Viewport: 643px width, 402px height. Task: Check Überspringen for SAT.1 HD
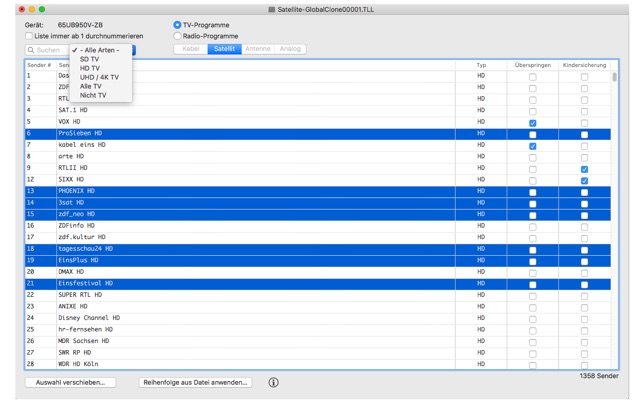(x=533, y=112)
